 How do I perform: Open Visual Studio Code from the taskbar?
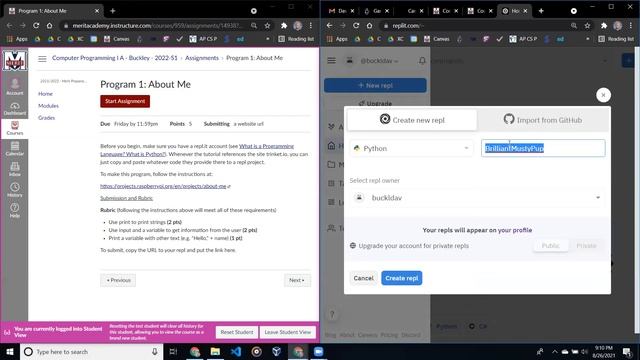(236, 351)
